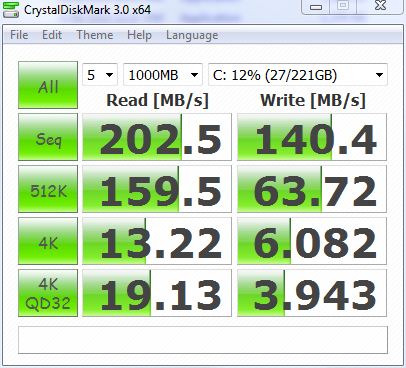406x368 pixels.
Task: Select 512K read result 159.5
Action: pyautogui.click(x=157, y=189)
